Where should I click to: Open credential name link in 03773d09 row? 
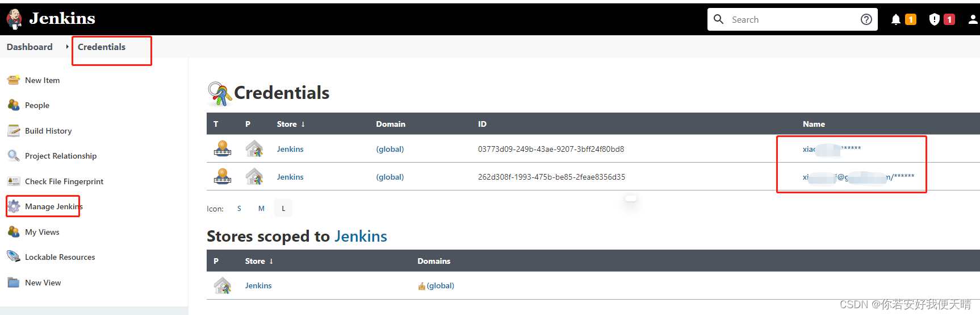pos(832,149)
